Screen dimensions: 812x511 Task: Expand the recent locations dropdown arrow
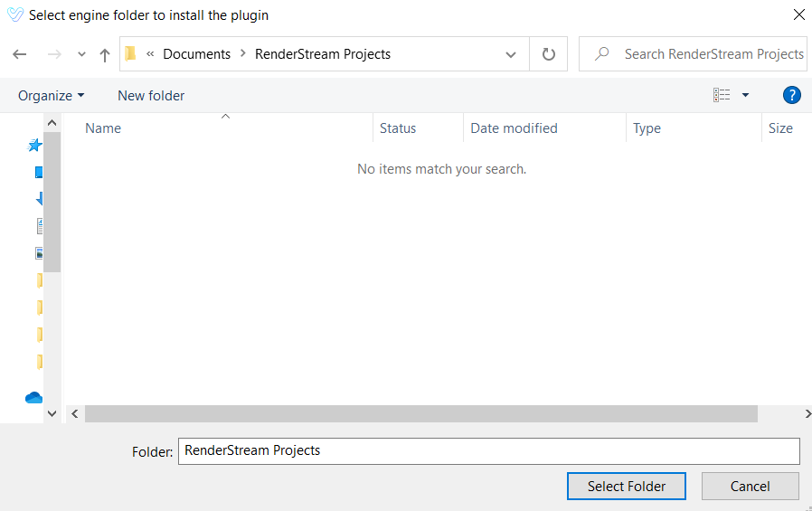[81, 54]
